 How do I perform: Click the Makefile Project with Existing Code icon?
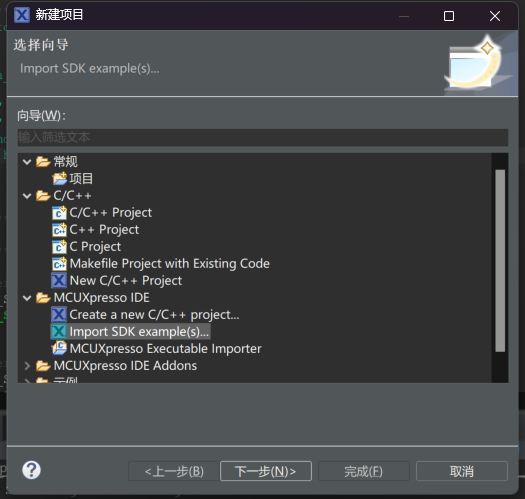tap(59, 264)
